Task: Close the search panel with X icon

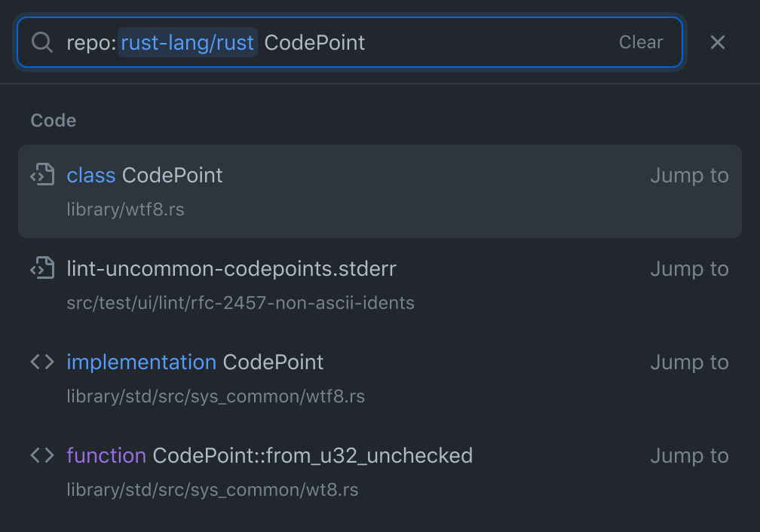Action: (717, 43)
